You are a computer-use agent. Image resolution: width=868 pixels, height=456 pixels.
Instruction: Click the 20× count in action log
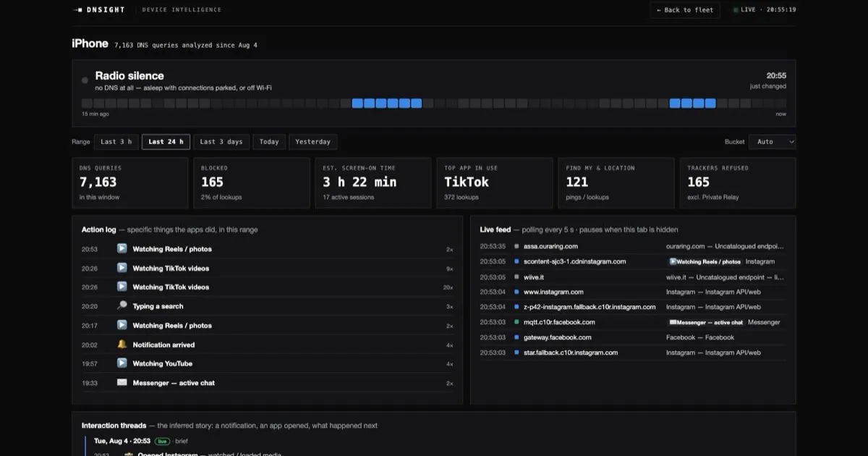[448, 287]
